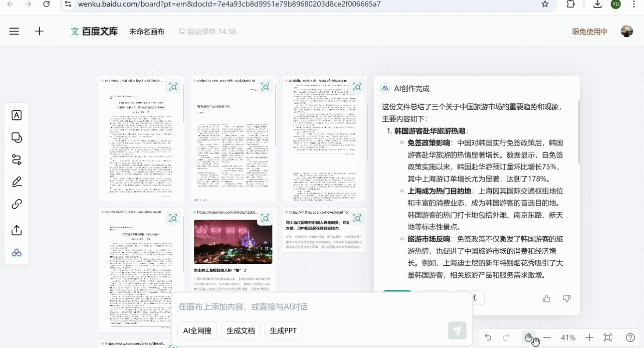Preview the 815f8fb7 document card

click(357, 87)
